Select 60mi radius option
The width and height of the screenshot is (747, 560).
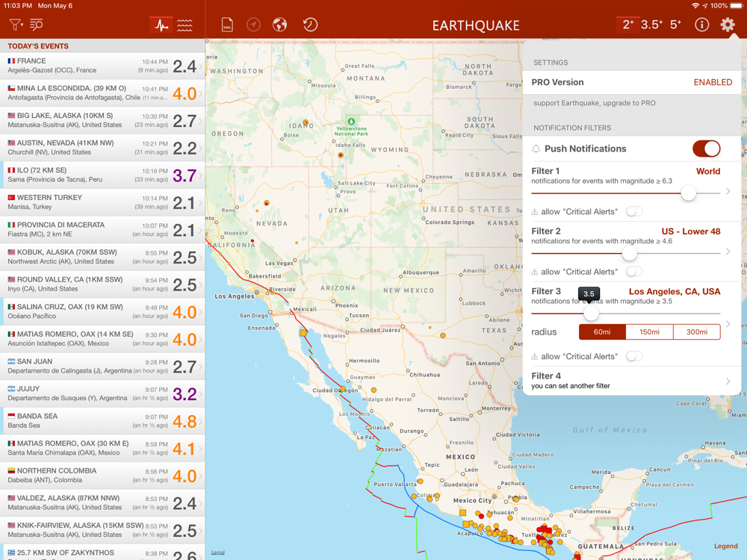(602, 332)
